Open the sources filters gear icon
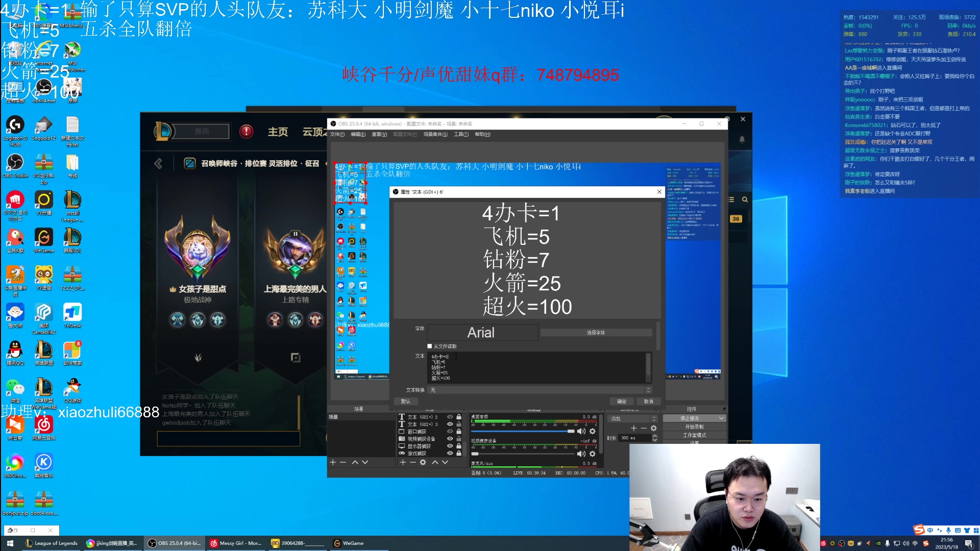Image resolution: width=980 pixels, height=551 pixels. click(x=423, y=462)
